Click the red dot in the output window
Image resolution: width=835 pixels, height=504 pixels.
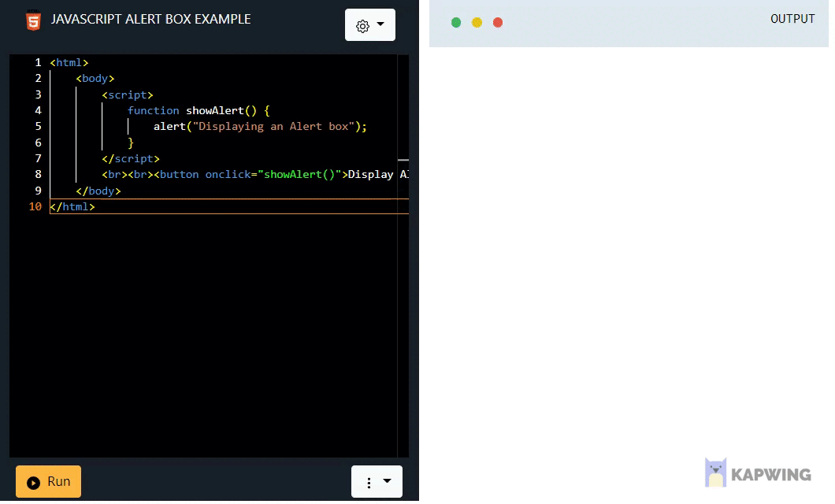click(498, 23)
